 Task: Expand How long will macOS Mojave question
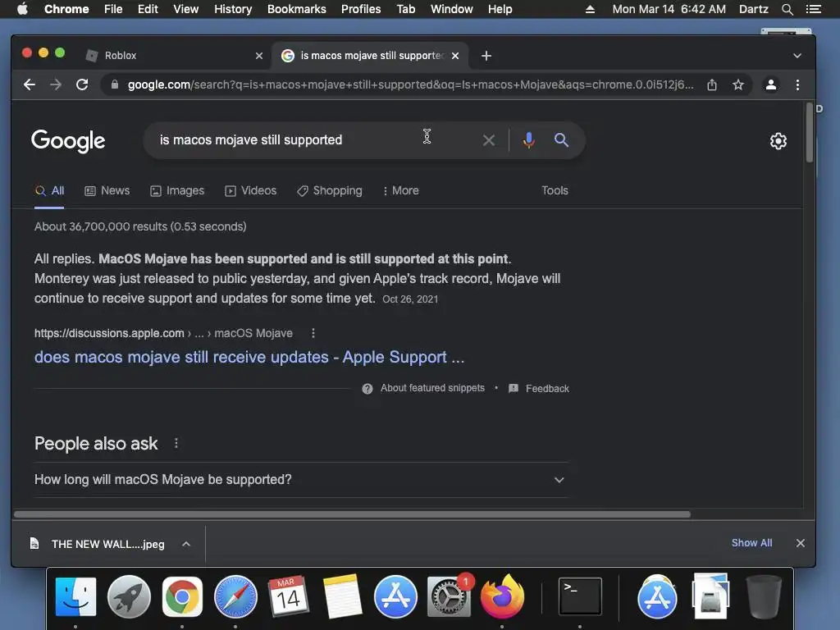pyautogui.click(x=301, y=479)
